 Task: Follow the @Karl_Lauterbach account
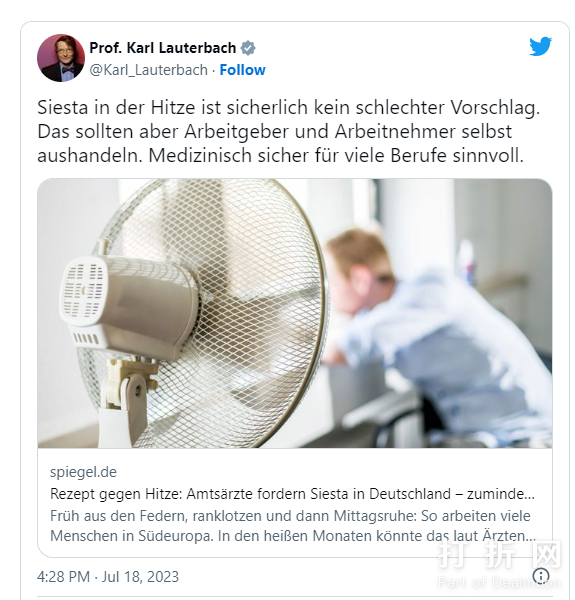pos(242,70)
